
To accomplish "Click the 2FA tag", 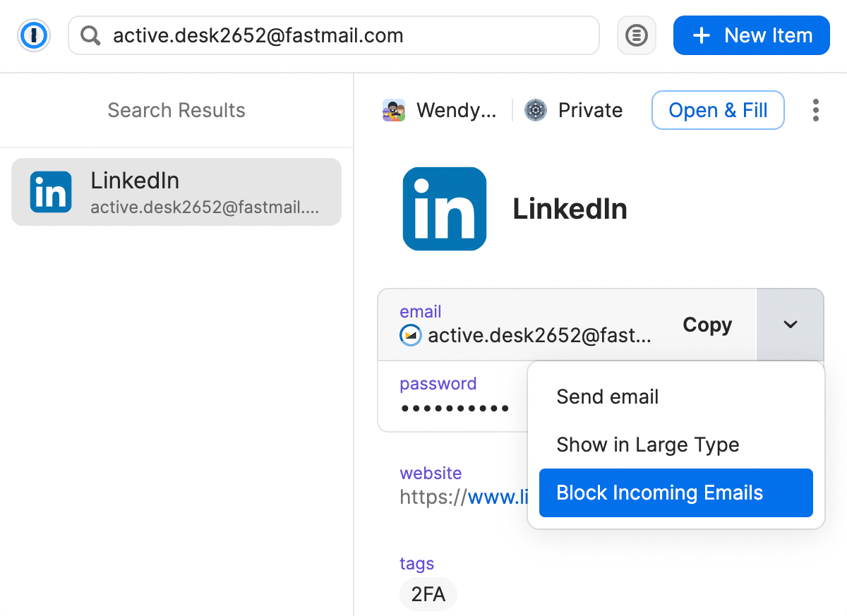I will [428, 594].
